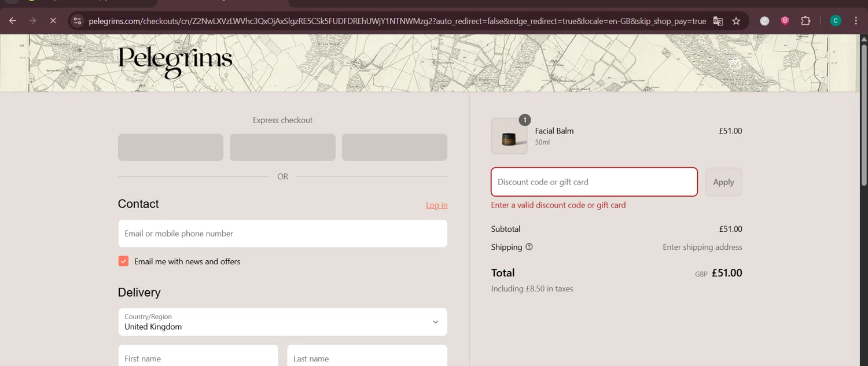Open the Extensions puzzle piece menu

point(806,21)
